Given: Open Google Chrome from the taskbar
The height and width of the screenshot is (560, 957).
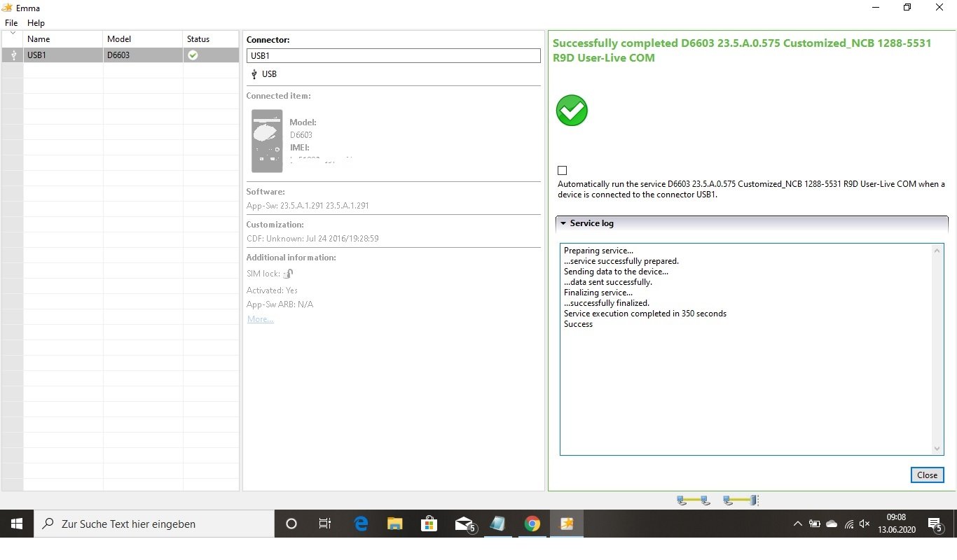Looking at the screenshot, I should click(532, 524).
